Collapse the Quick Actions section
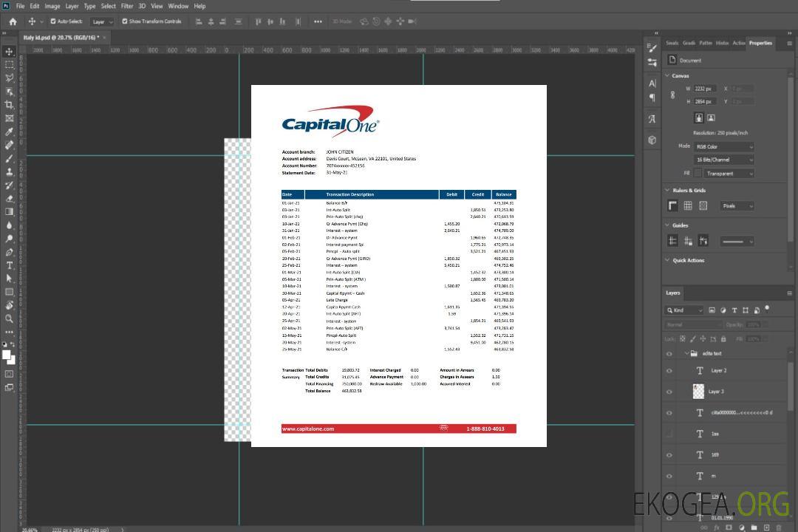Viewport: 798px width, 532px height. click(667, 260)
